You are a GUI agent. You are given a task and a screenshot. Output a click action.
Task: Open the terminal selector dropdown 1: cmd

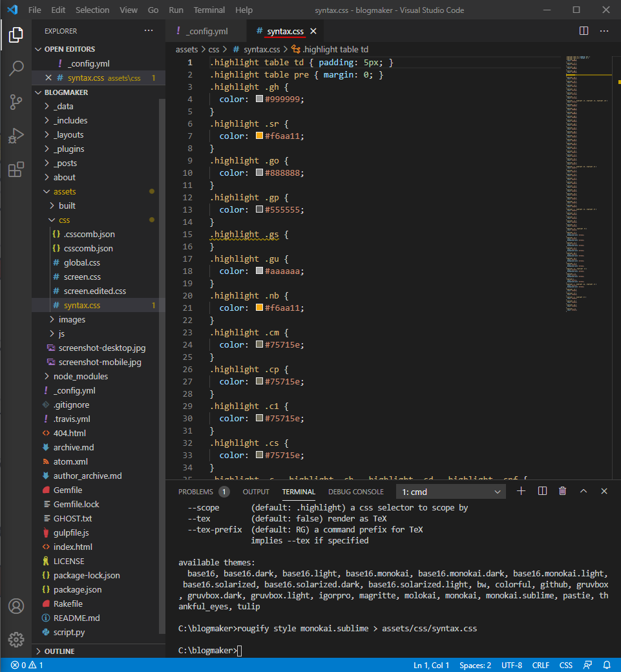click(x=451, y=492)
